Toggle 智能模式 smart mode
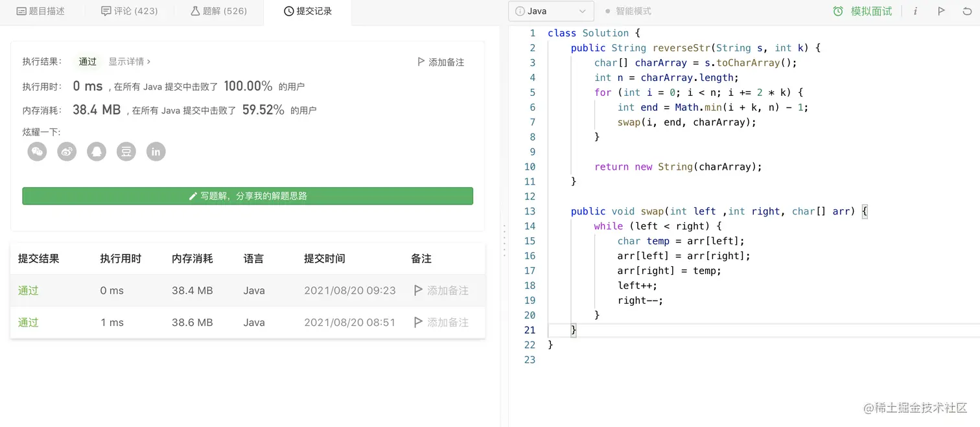980x427 pixels. (627, 11)
